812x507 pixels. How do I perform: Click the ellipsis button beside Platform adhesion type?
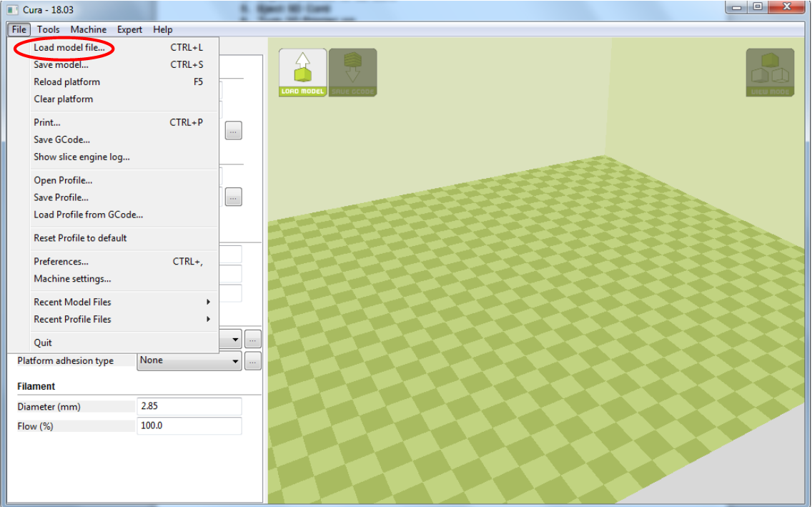252,362
